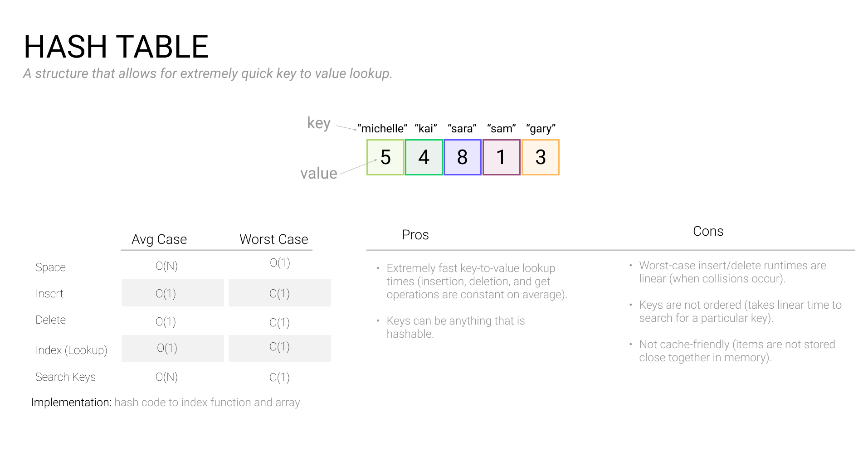Click the orange box containing value 3
The width and height of the screenshot is (868, 466).
540,157
